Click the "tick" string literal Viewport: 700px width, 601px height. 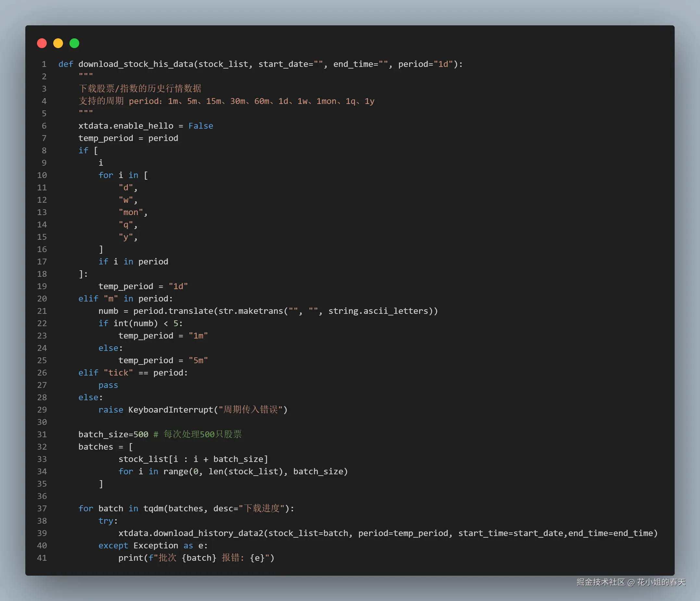click(x=118, y=373)
